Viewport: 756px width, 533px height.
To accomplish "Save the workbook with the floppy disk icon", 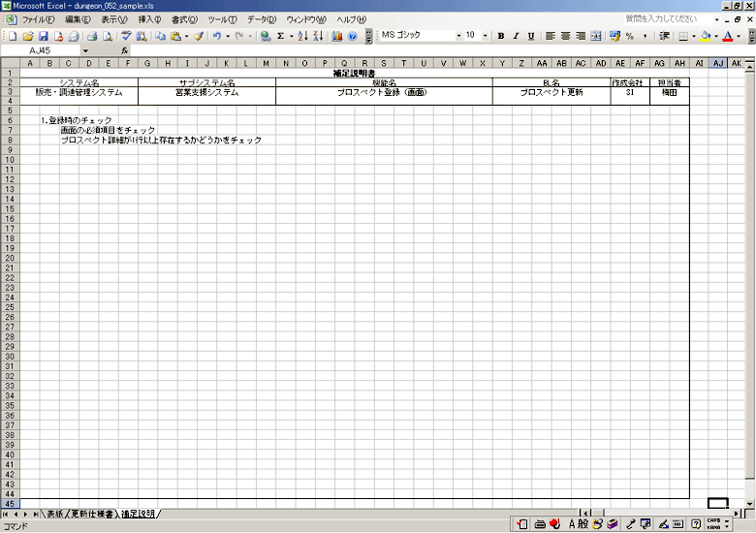I will [44, 36].
